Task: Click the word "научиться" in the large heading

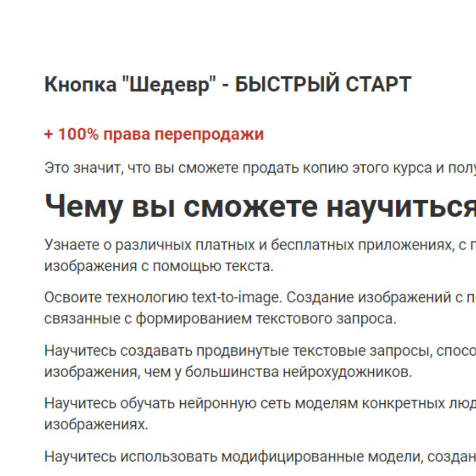Action: (397, 207)
